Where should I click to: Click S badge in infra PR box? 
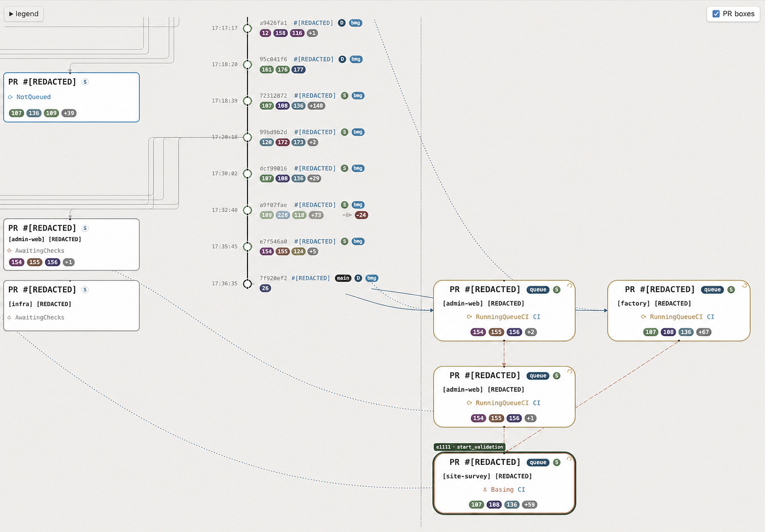coord(85,290)
